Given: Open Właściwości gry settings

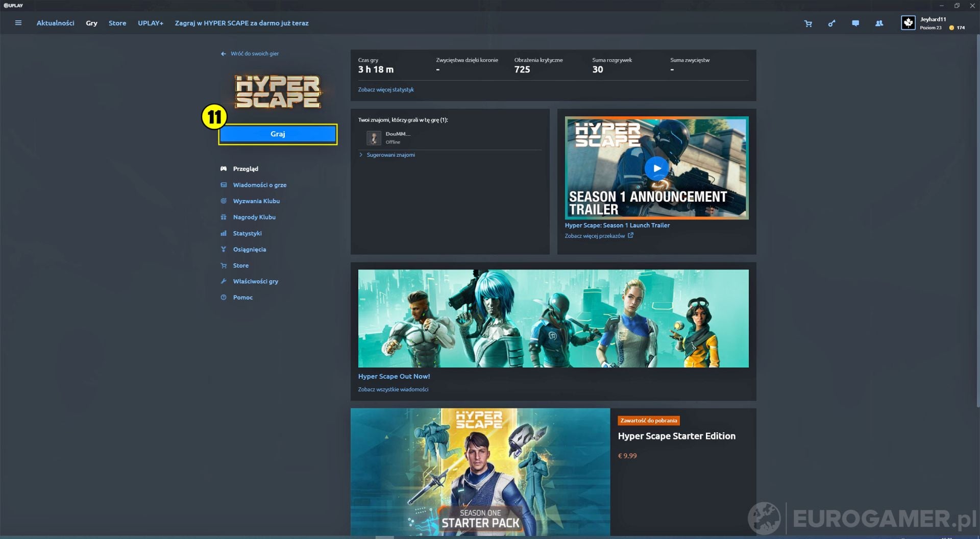Looking at the screenshot, I should coord(256,281).
